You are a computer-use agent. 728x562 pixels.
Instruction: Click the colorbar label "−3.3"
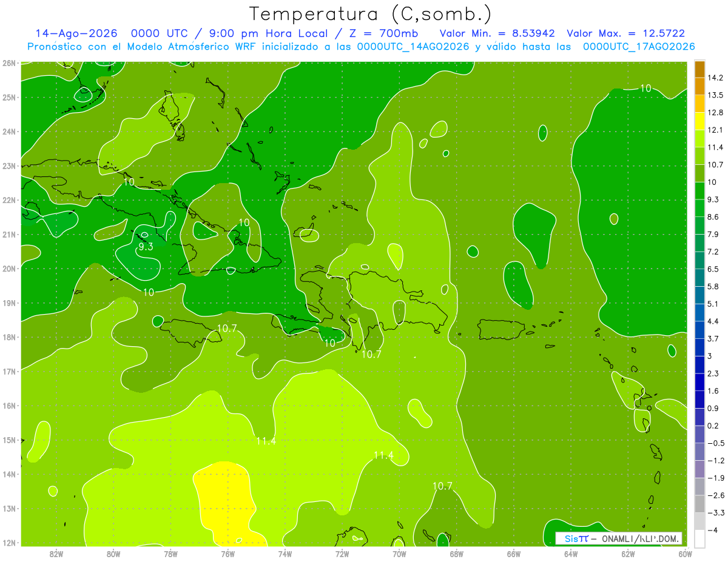[716, 513]
